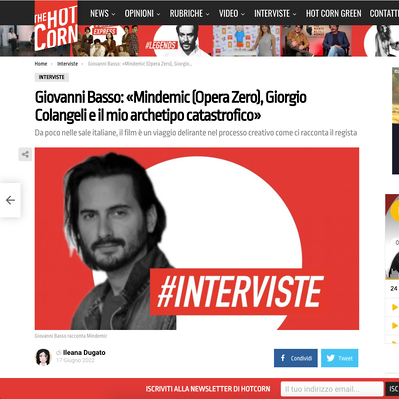Image resolution: width=399 pixels, height=399 pixels.
Task: Click The Hot Corn logo
Action: coord(56,26)
